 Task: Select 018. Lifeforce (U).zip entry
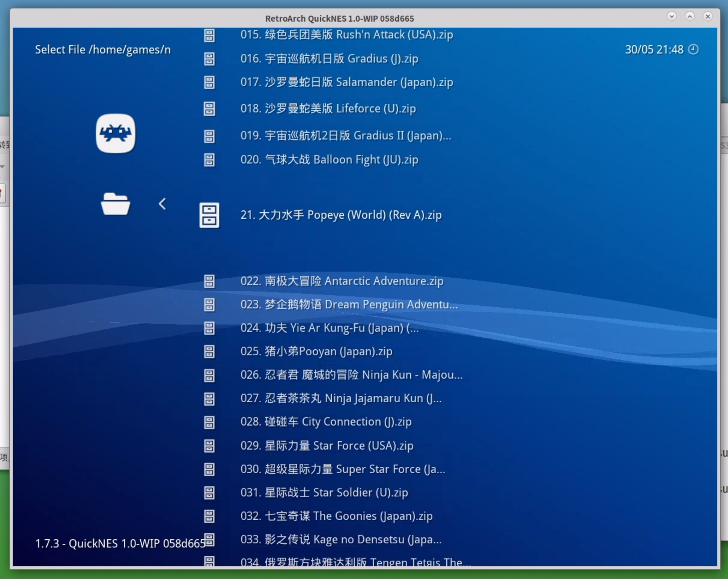[328, 109]
